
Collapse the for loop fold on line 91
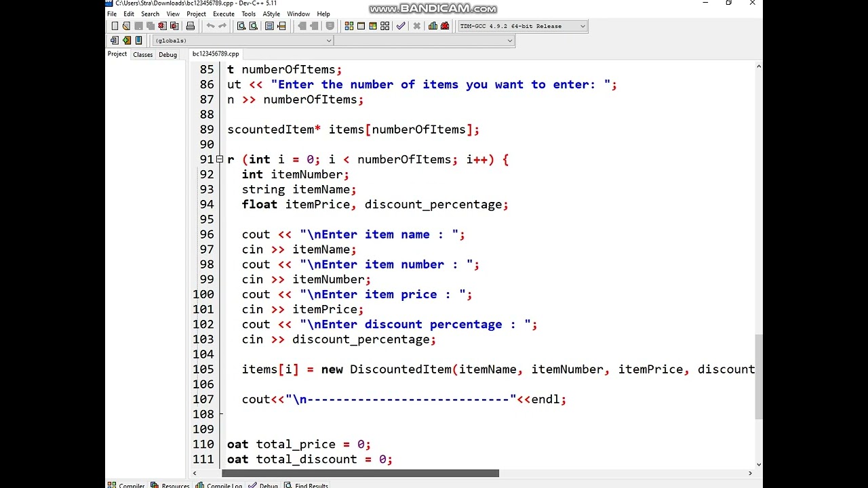(220, 159)
